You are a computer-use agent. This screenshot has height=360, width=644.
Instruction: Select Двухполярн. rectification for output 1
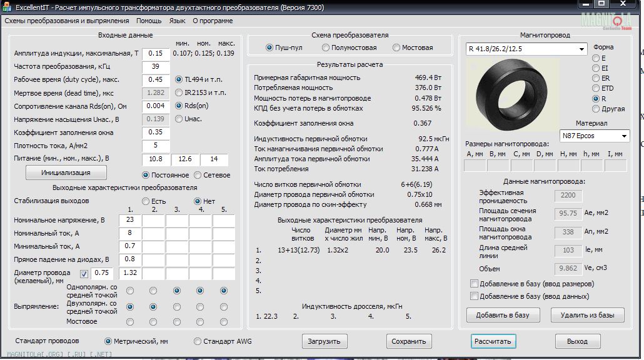pyautogui.click(x=130, y=307)
